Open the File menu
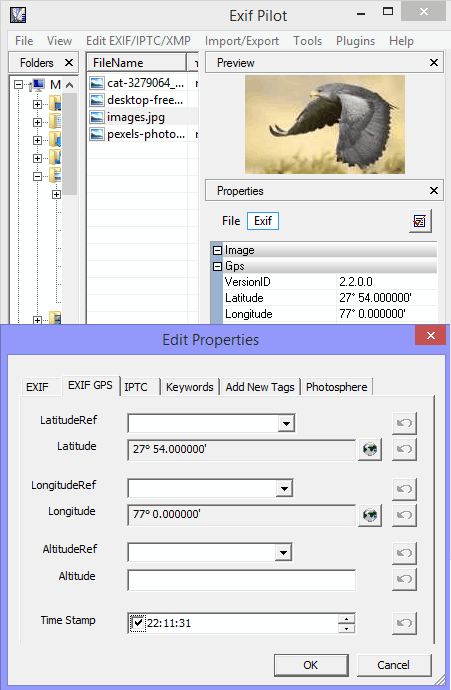451x690 pixels. [x=24, y=41]
